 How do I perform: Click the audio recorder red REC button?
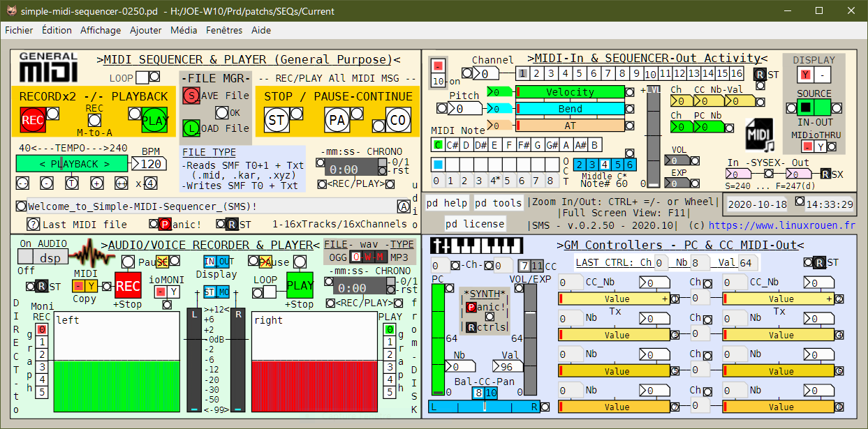[x=128, y=285]
